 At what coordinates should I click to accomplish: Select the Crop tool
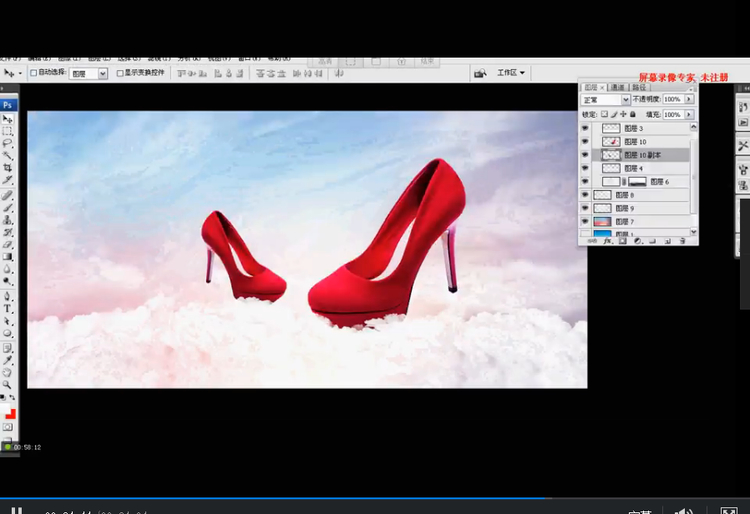click(7, 168)
